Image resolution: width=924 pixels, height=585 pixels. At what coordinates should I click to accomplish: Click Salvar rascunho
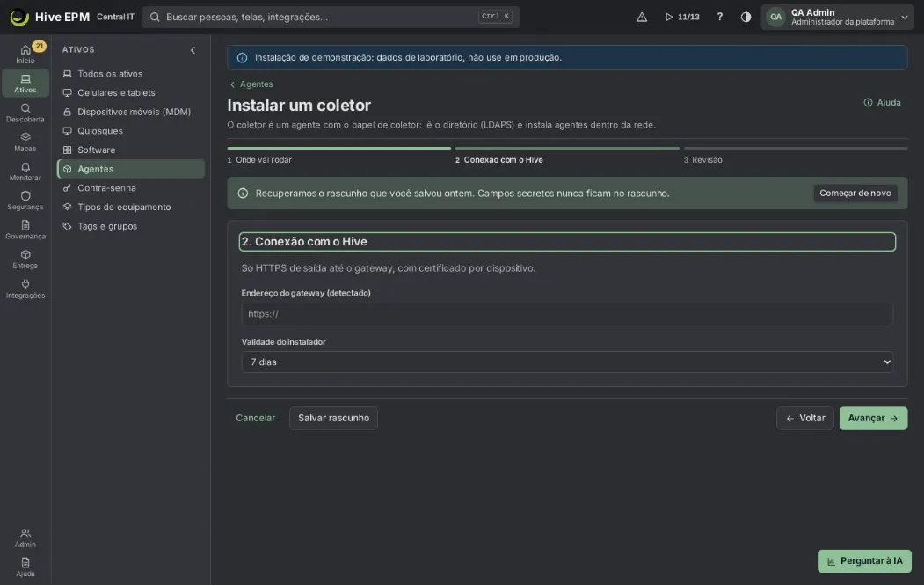[333, 418]
